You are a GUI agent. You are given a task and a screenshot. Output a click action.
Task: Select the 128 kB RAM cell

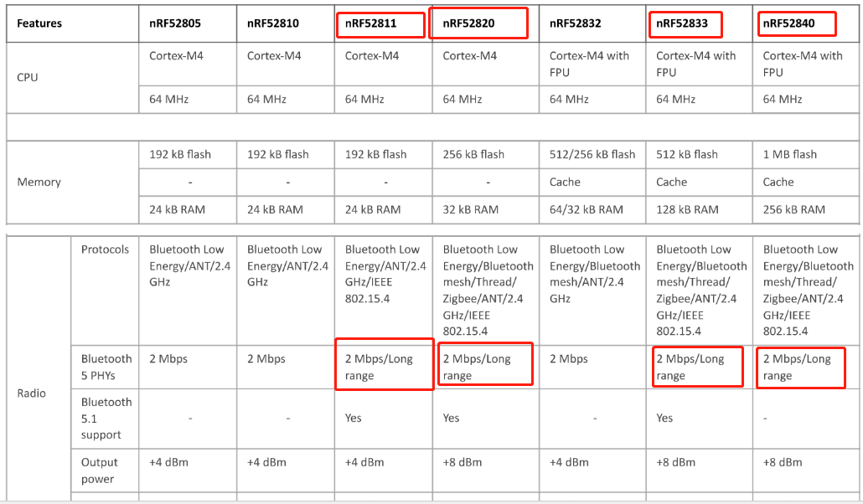pyautogui.click(x=687, y=209)
